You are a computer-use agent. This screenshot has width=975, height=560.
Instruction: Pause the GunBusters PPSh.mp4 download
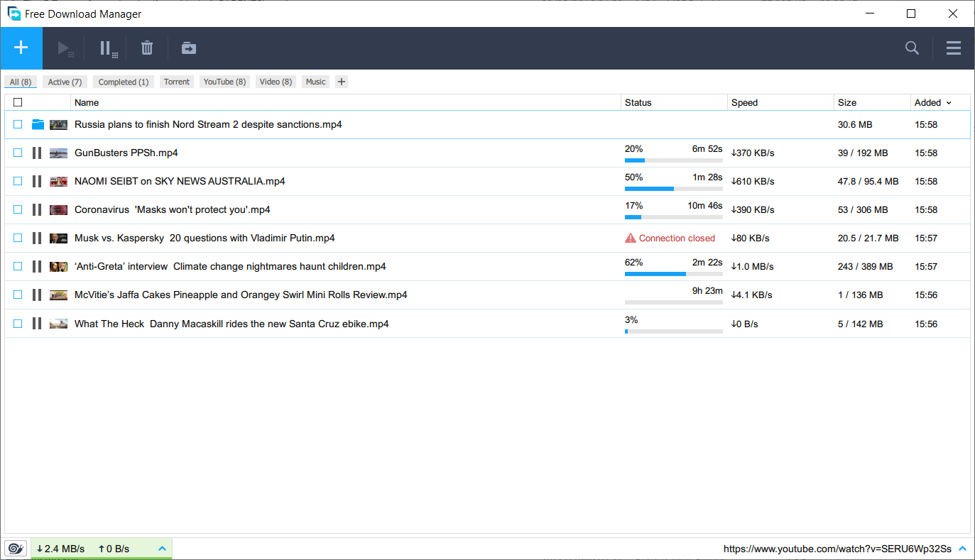pos(37,153)
